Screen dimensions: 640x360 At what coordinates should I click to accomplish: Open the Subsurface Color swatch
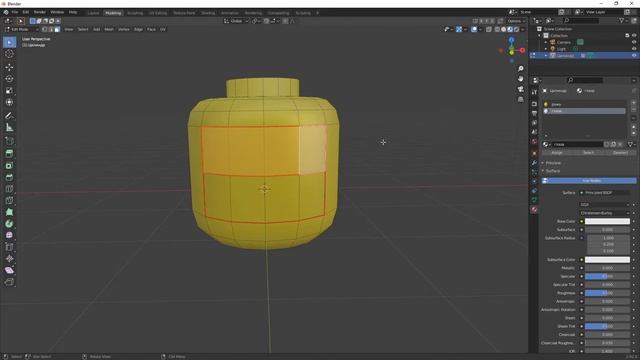pyautogui.click(x=607, y=260)
